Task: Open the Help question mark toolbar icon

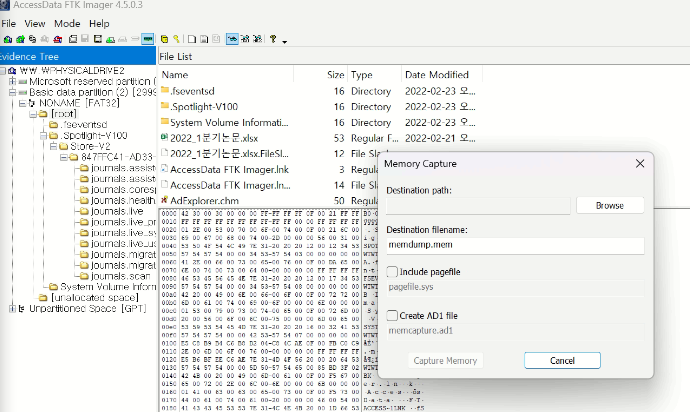Action: coord(273,39)
